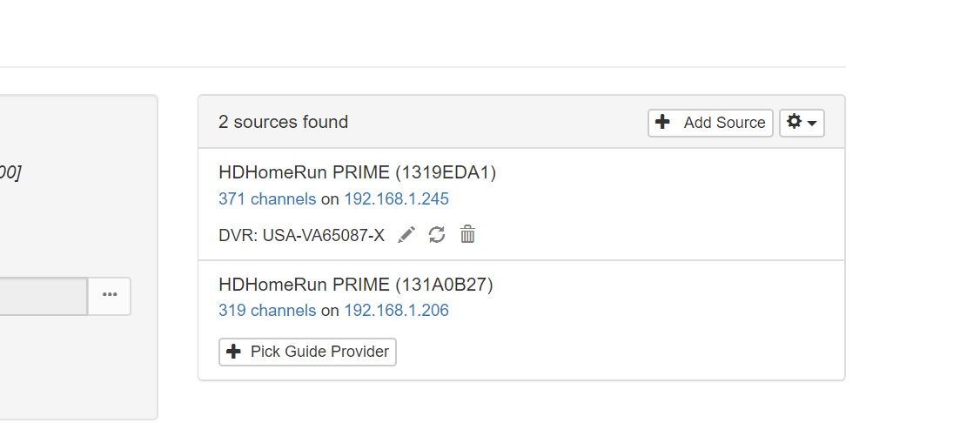Open the 319 channels link
980x423 pixels.
[x=267, y=311]
